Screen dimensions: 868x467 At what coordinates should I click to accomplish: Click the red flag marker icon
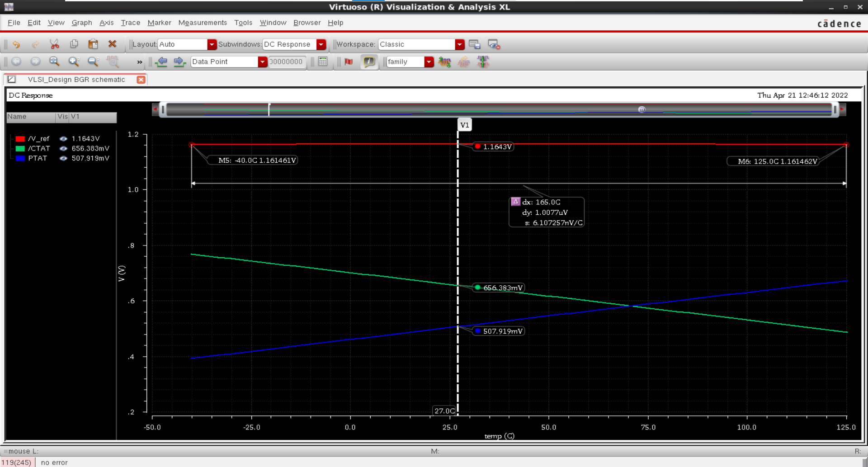pyautogui.click(x=349, y=61)
